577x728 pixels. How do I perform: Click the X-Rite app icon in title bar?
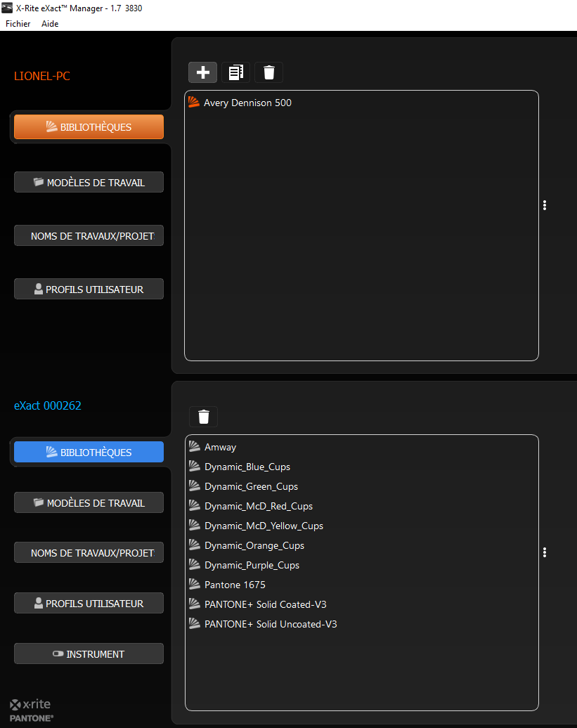click(7, 8)
